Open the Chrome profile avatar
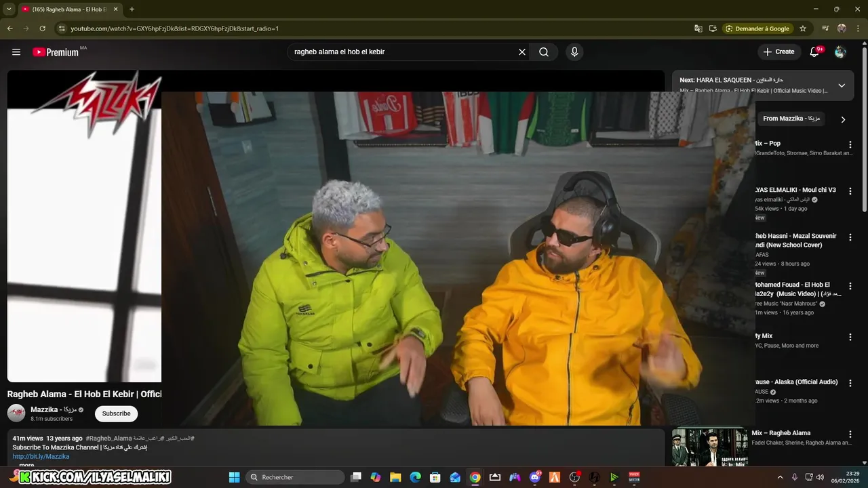Viewport: 868px width, 488px height. [x=842, y=28]
